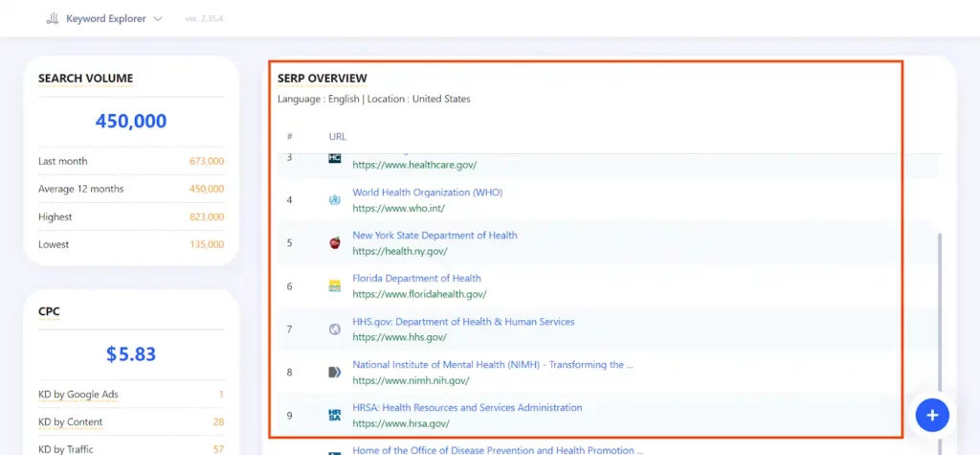Select the 450,000 search volume value

coord(131,121)
